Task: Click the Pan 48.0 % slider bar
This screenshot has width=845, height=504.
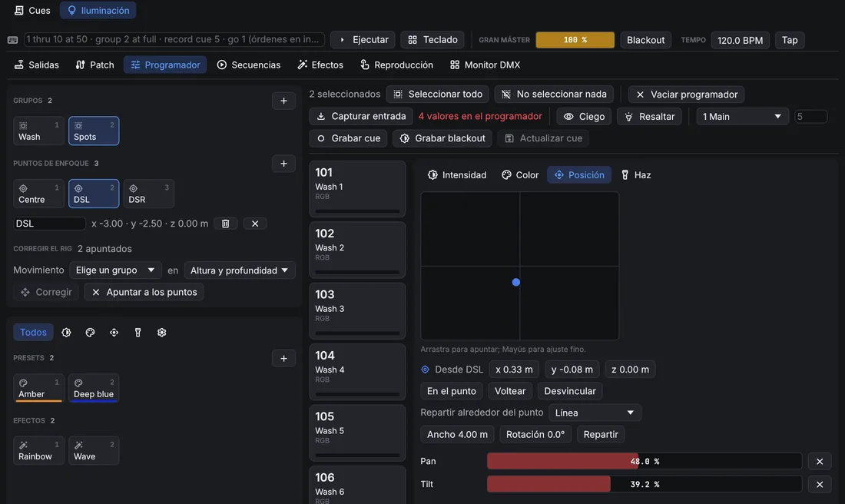Action: pyautogui.click(x=645, y=462)
